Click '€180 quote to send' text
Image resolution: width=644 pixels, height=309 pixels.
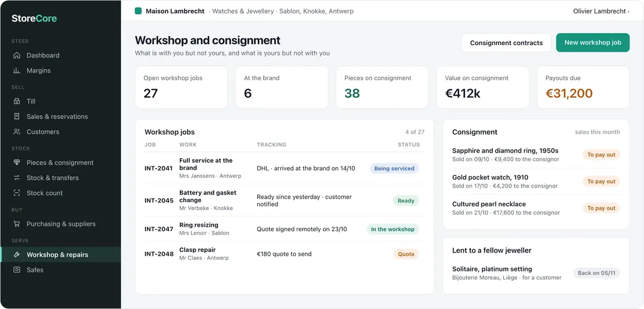[284, 254]
